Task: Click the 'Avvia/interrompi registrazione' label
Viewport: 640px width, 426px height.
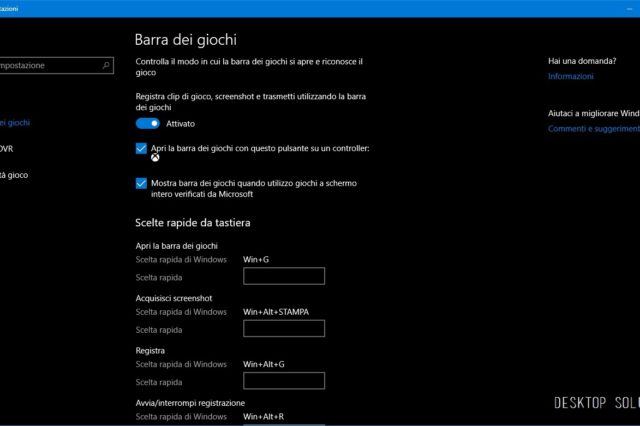Action: pyautogui.click(x=190, y=403)
